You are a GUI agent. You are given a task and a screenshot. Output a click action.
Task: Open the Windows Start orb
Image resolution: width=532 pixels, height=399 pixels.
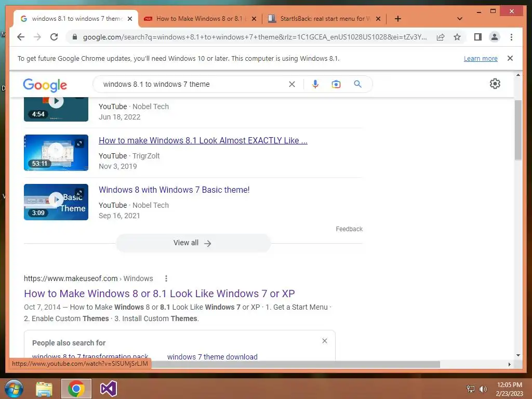[x=14, y=389]
